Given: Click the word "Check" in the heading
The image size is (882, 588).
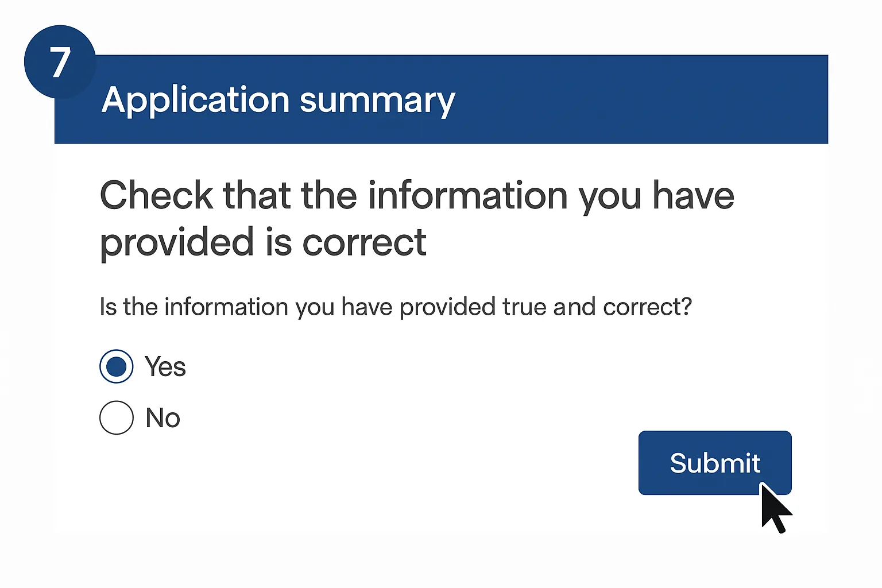Looking at the screenshot, I should tap(156, 195).
